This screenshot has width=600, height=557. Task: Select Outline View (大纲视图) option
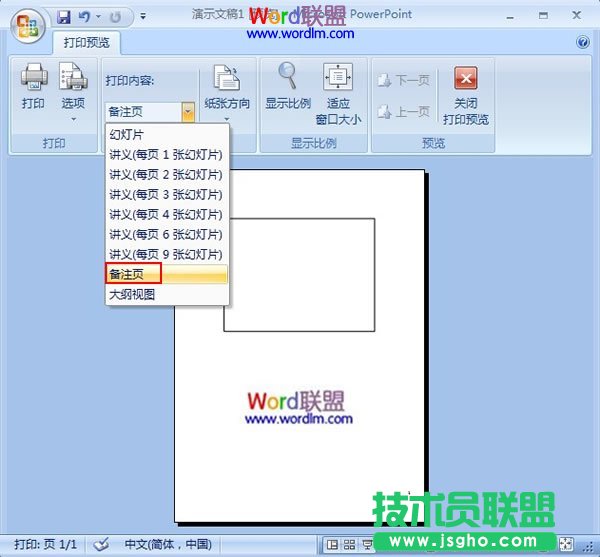click(167, 294)
